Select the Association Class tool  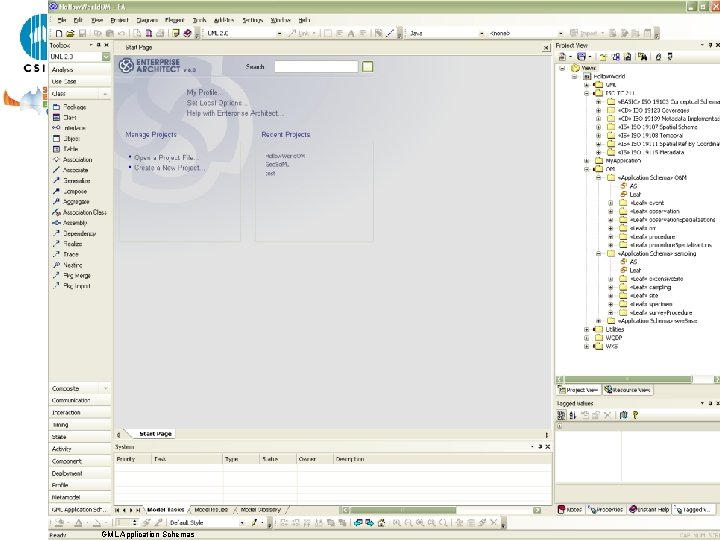tap(79, 212)
